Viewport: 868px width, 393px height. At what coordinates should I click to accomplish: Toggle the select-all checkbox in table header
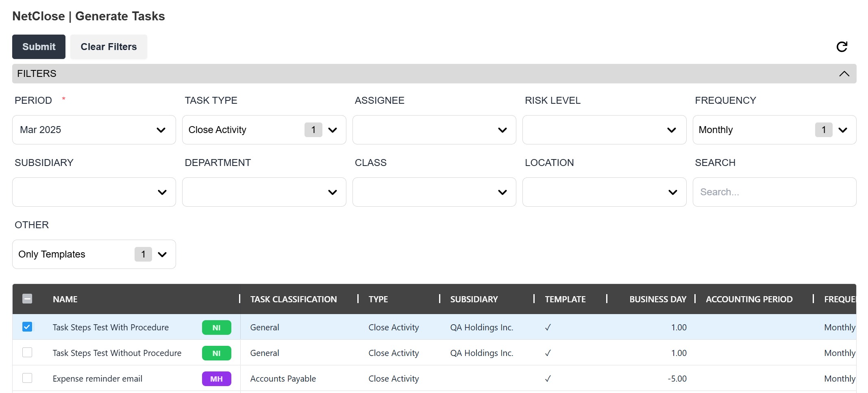27,299
